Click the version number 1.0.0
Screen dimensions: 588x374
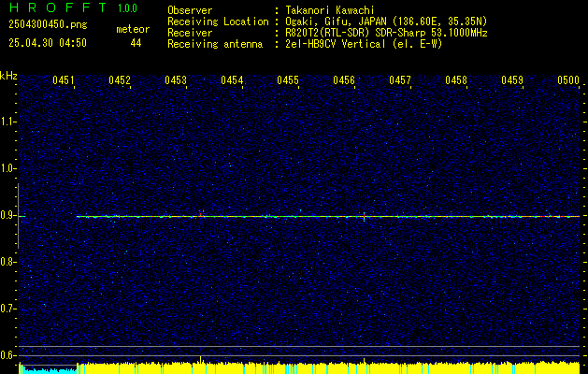coord(127,8)
